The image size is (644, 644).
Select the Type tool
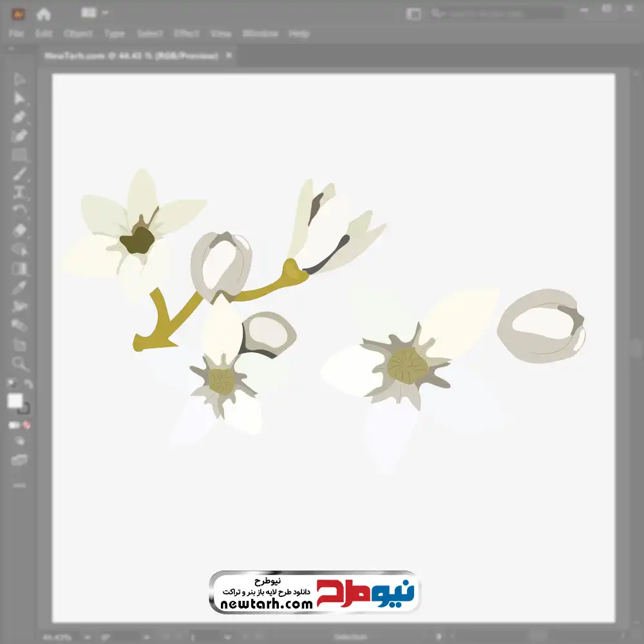tap(19, 193)
